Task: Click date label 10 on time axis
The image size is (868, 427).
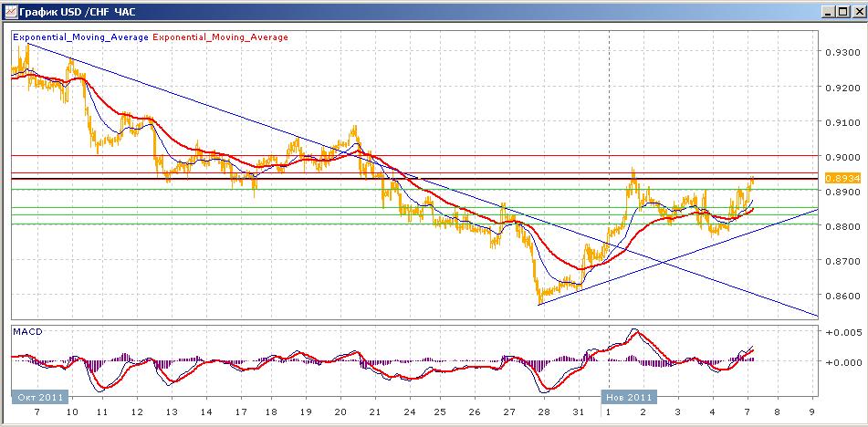Action: [x=72, y=412]
